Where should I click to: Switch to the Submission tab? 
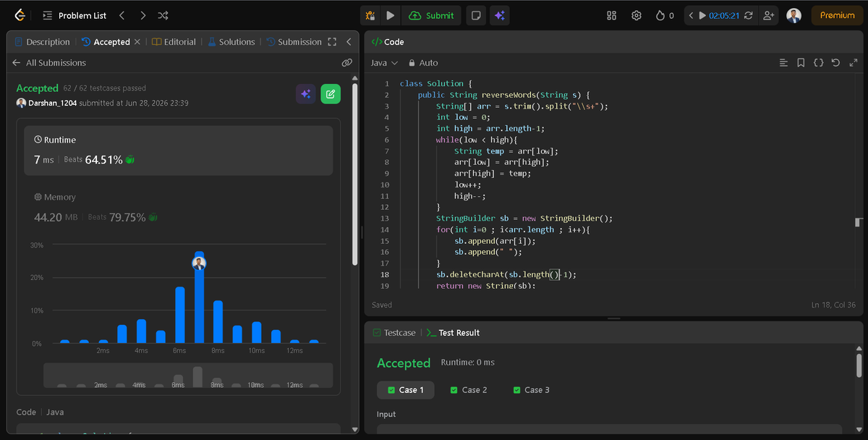pyautogui.click(x=294, y=42)
